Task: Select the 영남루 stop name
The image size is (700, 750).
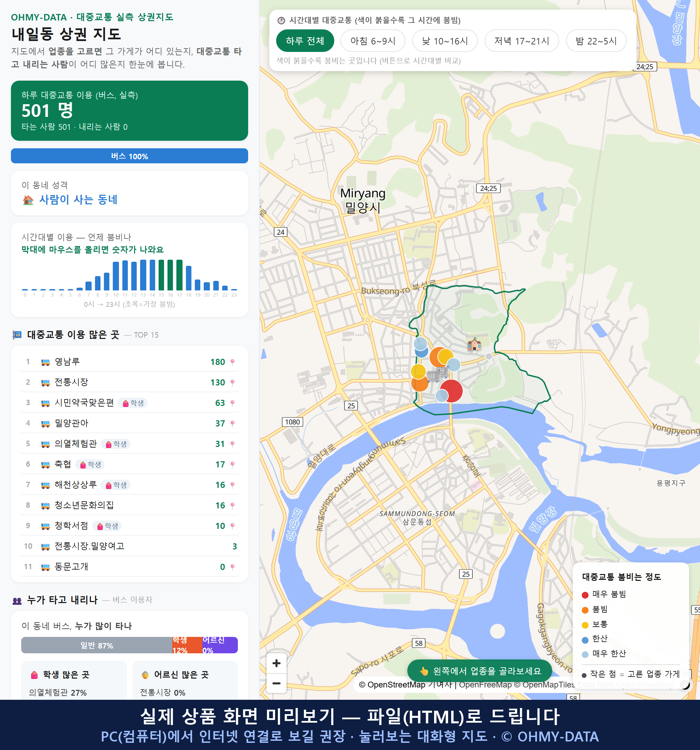Action: 67,362
